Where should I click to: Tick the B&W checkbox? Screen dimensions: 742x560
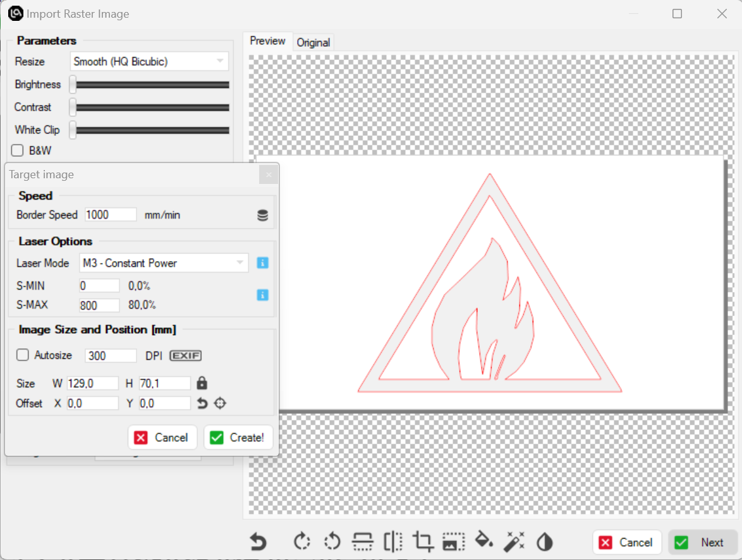18,150
